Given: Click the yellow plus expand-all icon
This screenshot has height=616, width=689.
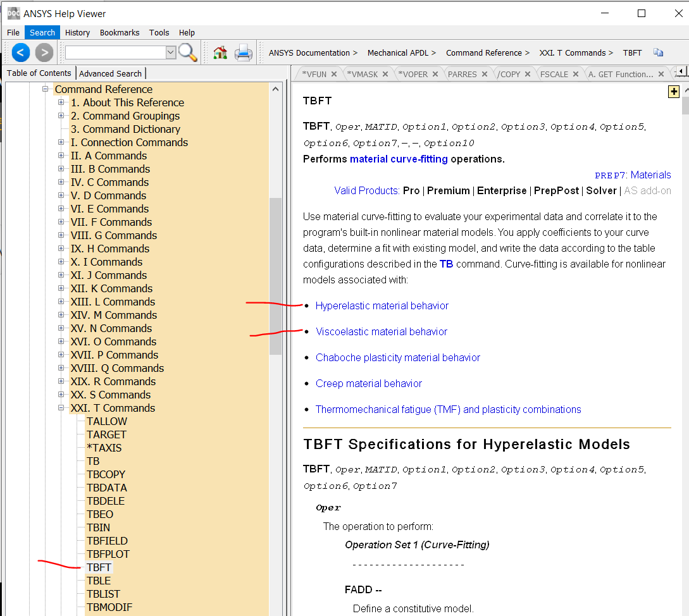Looking at the screenshot, I should (674, 92).
